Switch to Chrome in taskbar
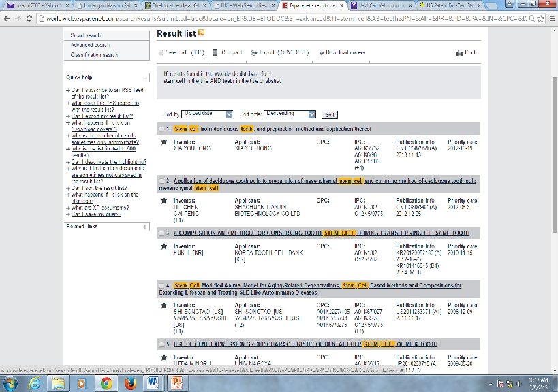The width and height of the screenshot is (558, 392). click(106, 383)
